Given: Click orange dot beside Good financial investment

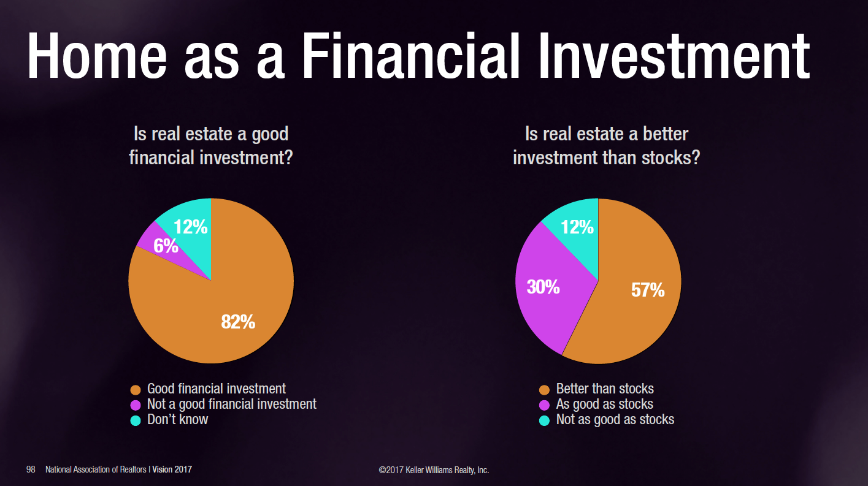Looking at the screenshot, I should (x=136, y=390).
